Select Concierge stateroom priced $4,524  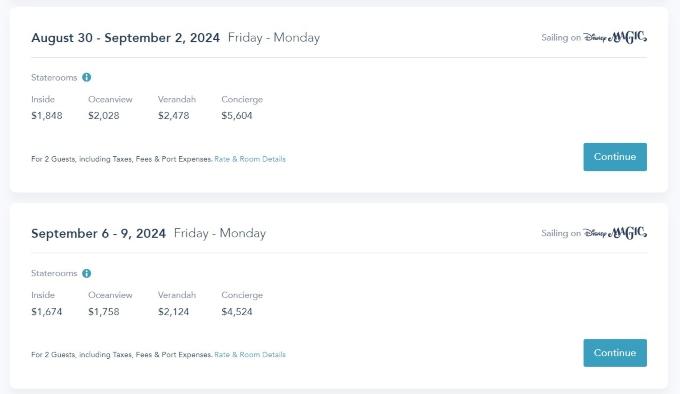click(x=242, y=303)
